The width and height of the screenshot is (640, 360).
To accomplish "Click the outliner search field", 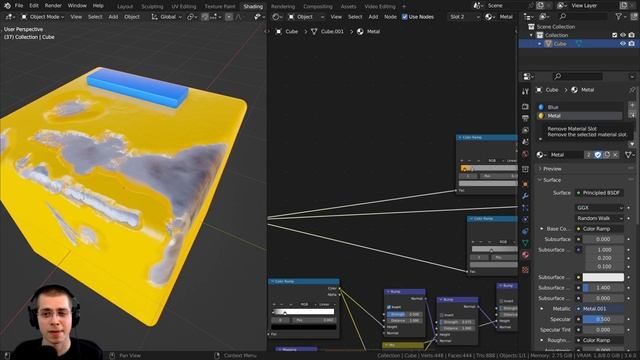I will pyautogui.click(x=583, y=16).
